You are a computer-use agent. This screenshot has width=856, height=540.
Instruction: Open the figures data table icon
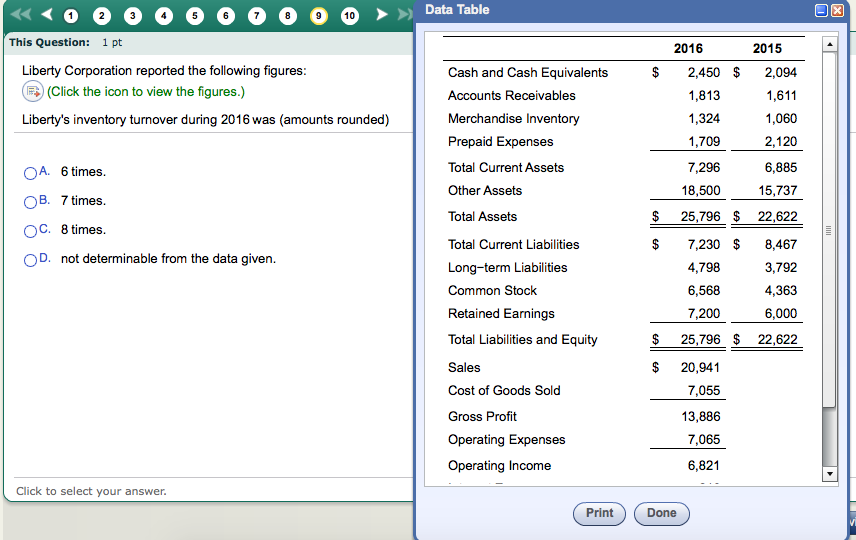click(x=33, y=91)
